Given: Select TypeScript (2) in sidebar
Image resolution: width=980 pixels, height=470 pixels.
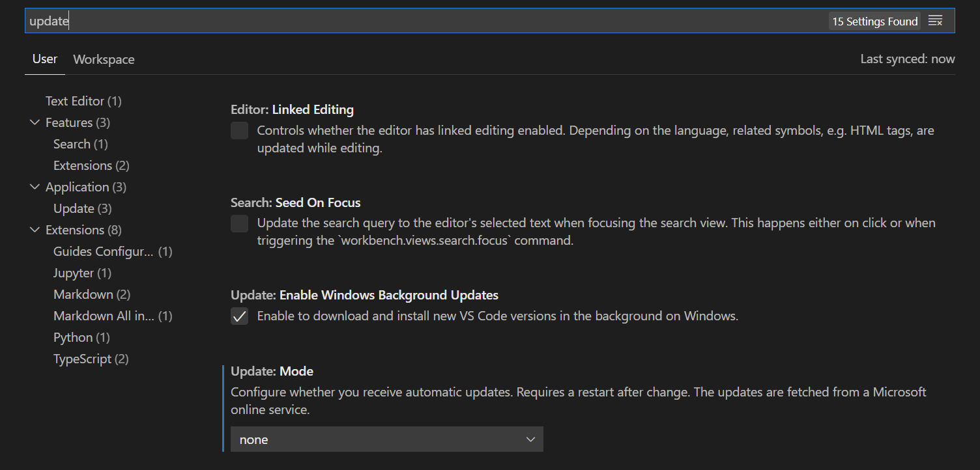Looking at the screenshot, I should (x=91, y=359).
